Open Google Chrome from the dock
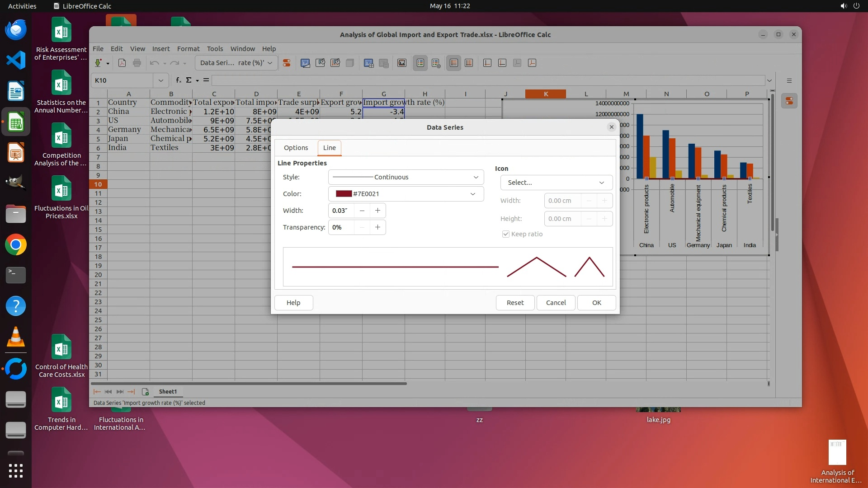This screenshot has width=868, height=488. pyautogui.click(x=16, y=245)
